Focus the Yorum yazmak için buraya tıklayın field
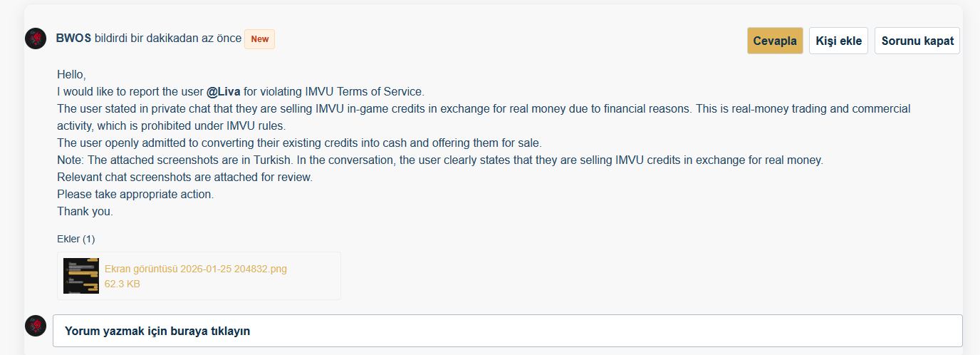The height and width of the screenshot is (355, 980). click(x=508, y=331)
